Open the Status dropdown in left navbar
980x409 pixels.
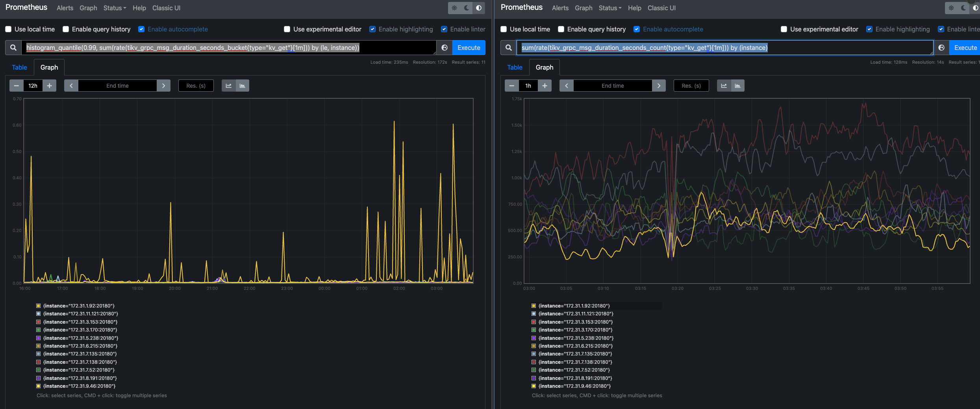(x=115, y=8)
